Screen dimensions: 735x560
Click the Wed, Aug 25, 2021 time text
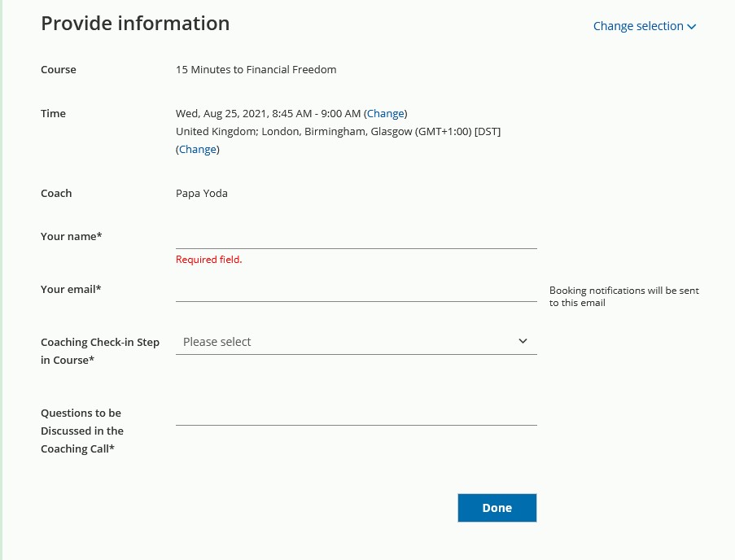tap(269, 113)
